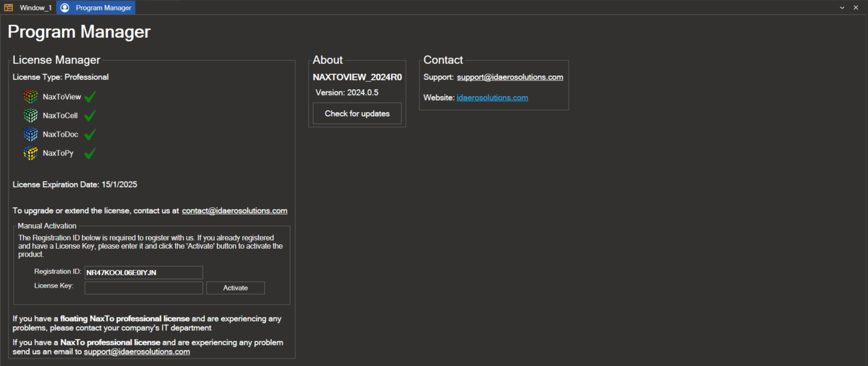
Task: Click into the Registration ID field
Action: click(x=144, y=272)
